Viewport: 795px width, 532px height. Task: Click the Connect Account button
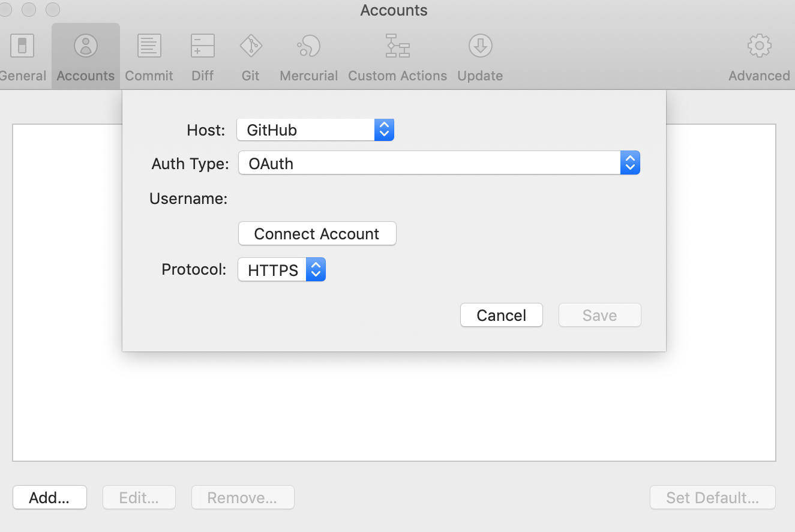[x=317, y=233]
